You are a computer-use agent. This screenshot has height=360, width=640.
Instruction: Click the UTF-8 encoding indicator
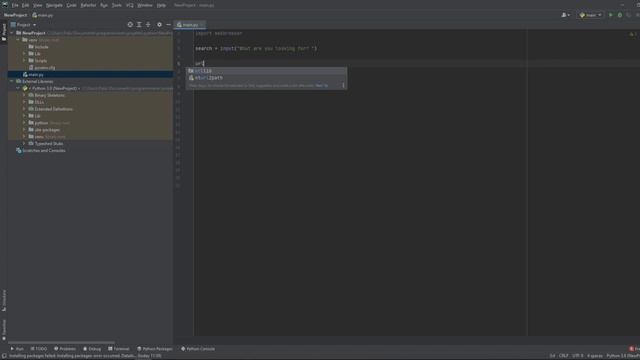pyautogui.click(x=578, y=356)
